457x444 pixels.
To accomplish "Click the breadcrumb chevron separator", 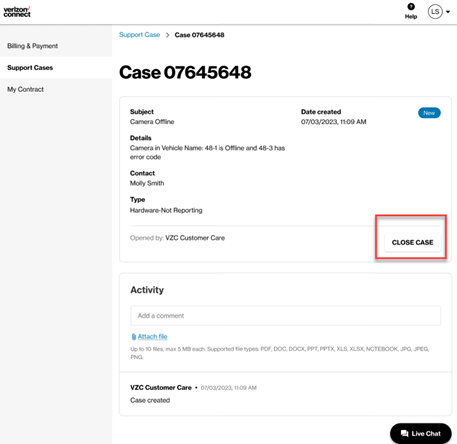I will (167, 35).
